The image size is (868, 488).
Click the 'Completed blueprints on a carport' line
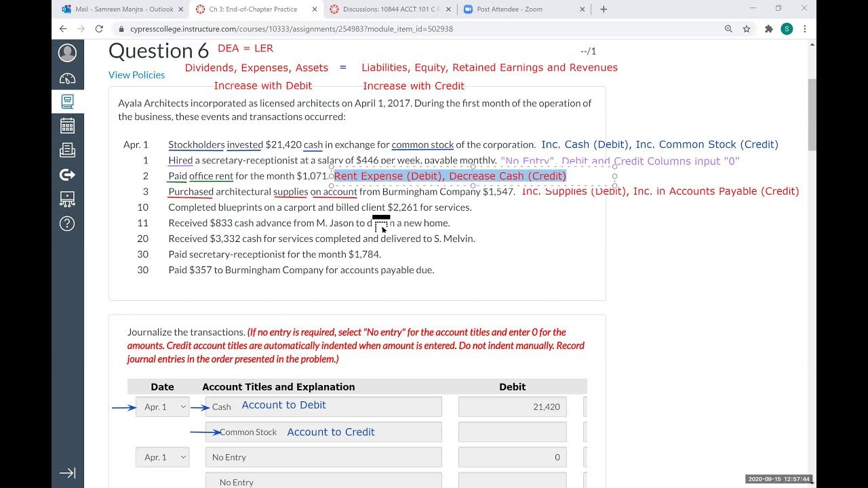(320, 207)
